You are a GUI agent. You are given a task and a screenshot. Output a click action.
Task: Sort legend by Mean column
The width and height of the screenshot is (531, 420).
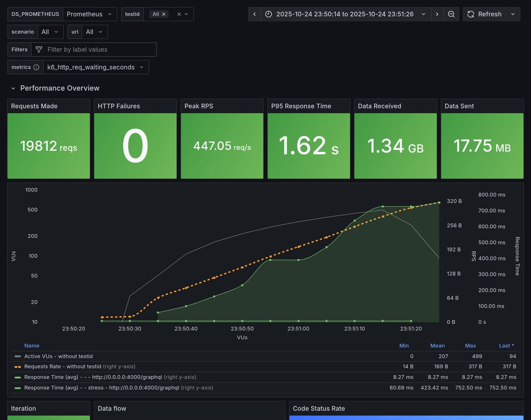click(437, 346)
